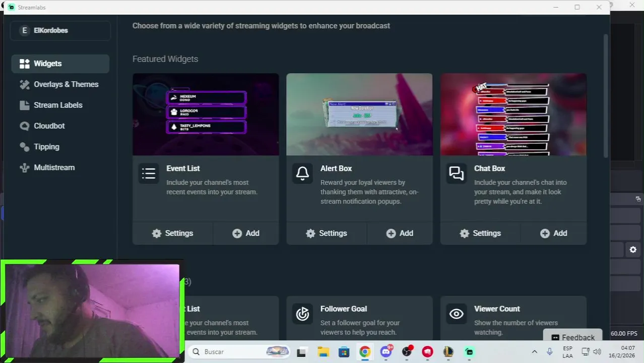This screenshot has width=644, height=363.
Task: Open Overlays & Themes in sidebar
Action: [x=60, y=84]
